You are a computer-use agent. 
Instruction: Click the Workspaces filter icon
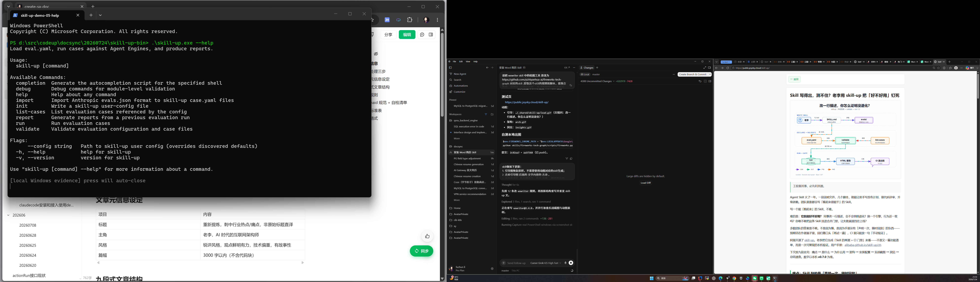point(486,114)
